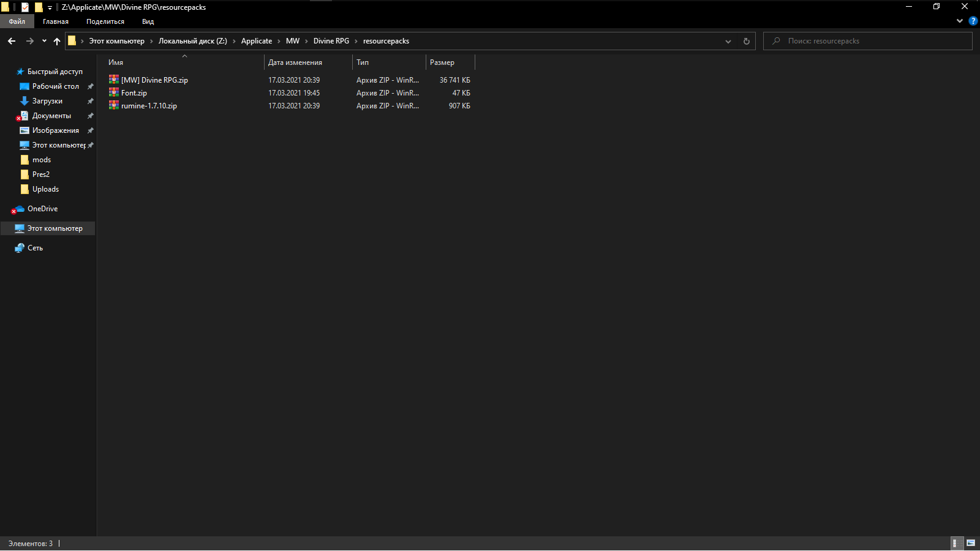Select the highlighted Этот компьютер tree node
Image resolution: width=980 pixels, height=551 pixels.
pos(48,228)
